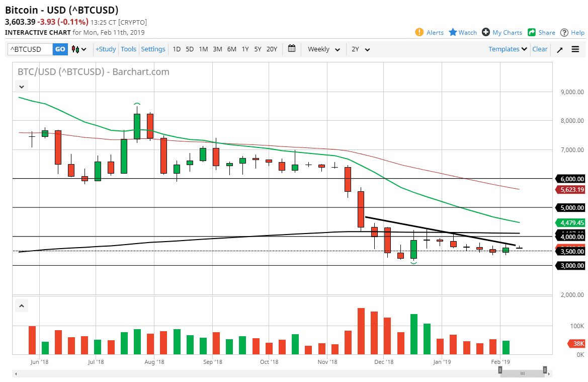
Task: Open the Tools menu
Action: (x=128, y=49)
